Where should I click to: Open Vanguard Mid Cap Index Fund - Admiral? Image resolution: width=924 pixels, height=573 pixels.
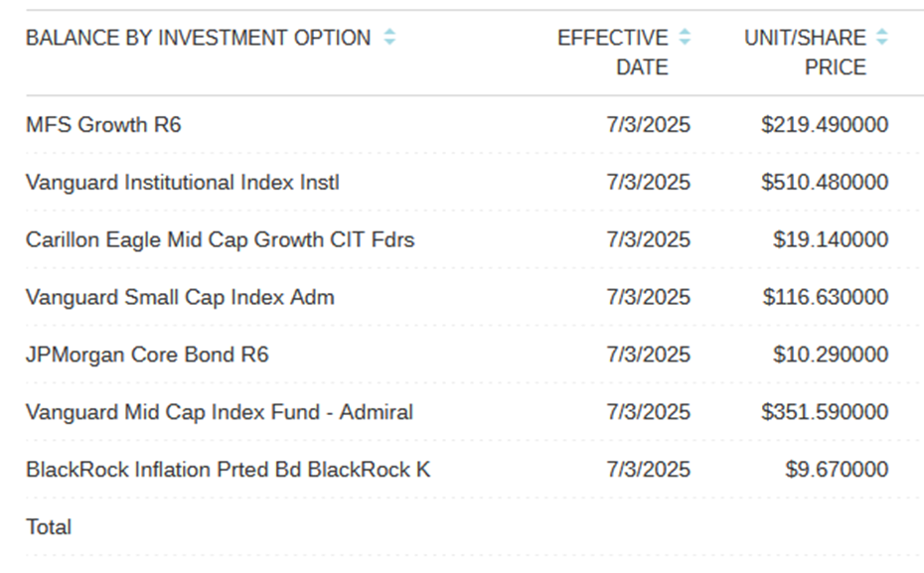[219, 412]
